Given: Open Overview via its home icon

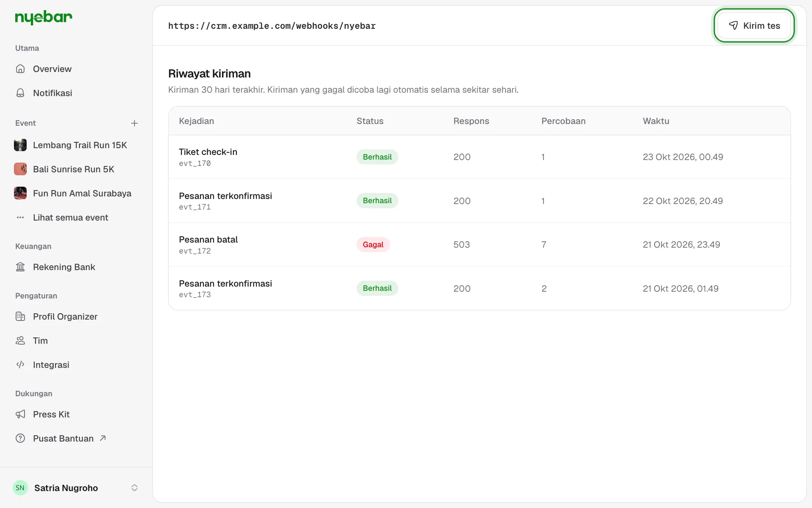Looking at the screenshot, I should tap(20, 69).
